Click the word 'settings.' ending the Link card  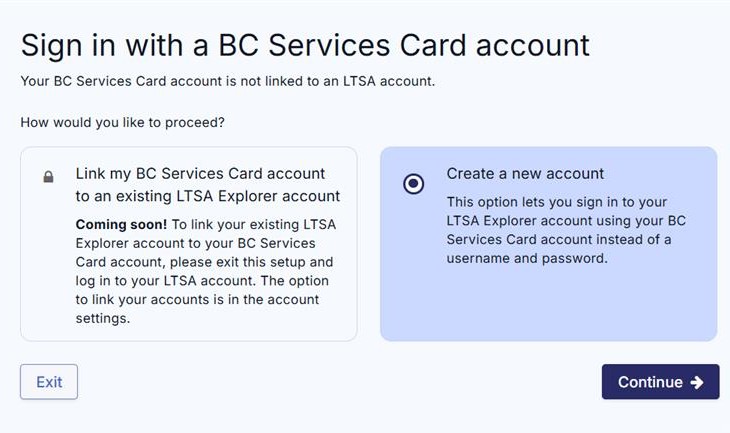click(x=104, y=319)
